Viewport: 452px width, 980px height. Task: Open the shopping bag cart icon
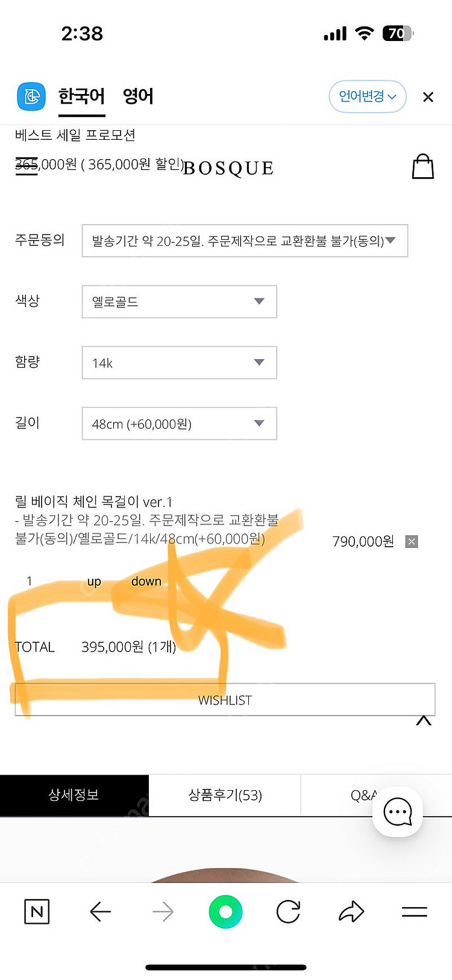point(422,166)
